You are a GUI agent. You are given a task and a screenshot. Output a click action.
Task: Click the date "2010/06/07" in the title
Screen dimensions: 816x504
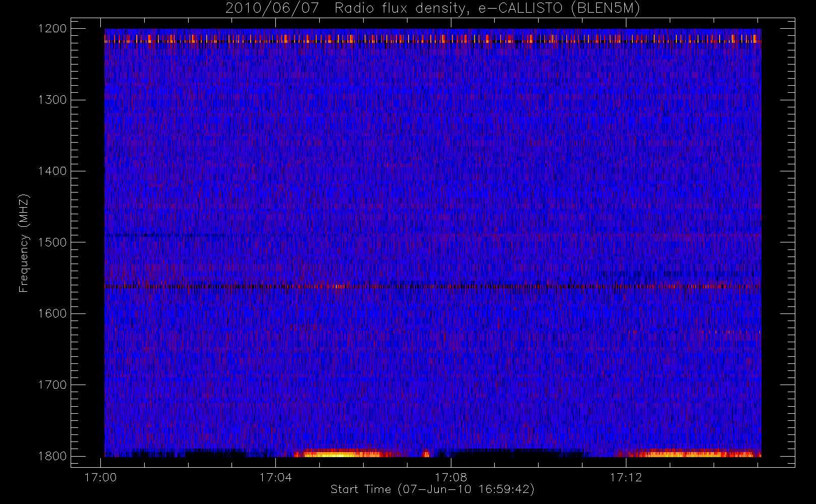point(272,9)
